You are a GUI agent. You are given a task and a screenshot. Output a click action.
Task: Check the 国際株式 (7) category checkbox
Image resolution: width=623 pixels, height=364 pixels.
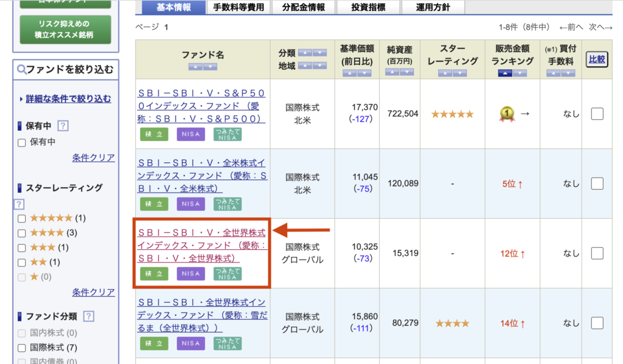point(22,348)
